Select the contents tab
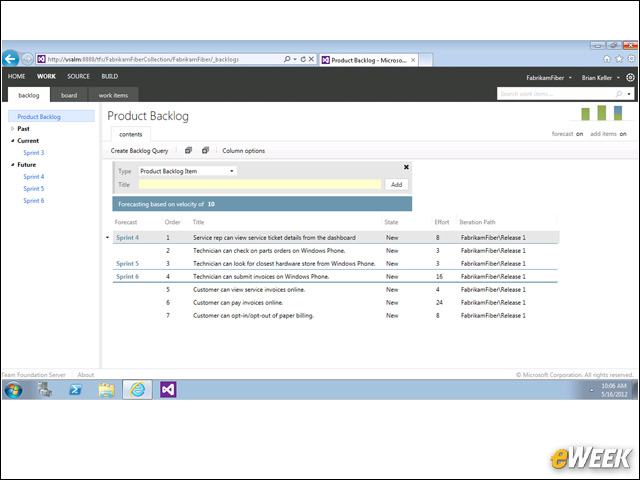 tap(131, 134)
